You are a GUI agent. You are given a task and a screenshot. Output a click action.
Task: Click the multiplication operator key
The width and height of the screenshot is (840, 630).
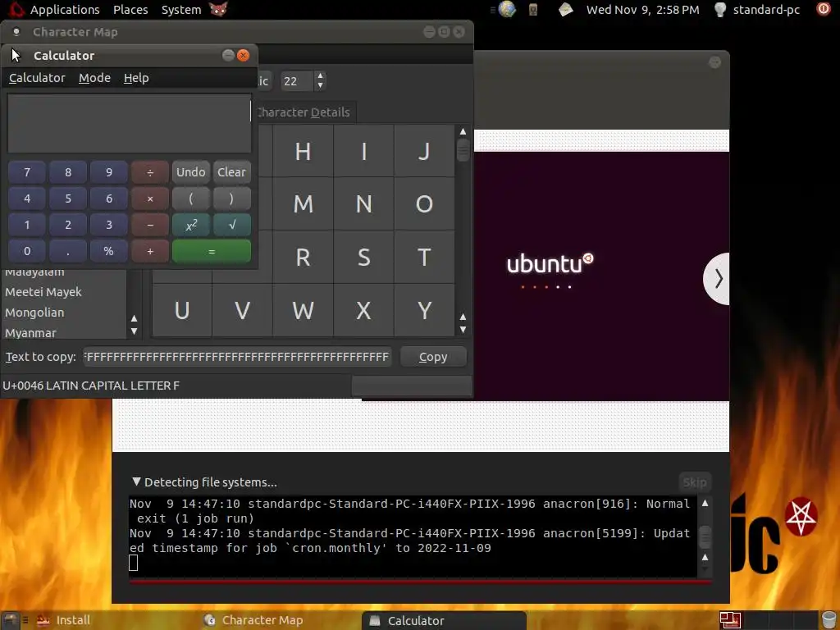(150, 199)
